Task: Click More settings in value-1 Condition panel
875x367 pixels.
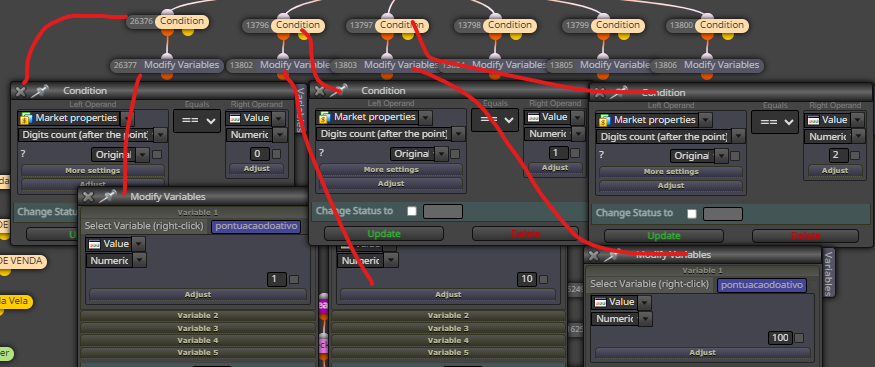Action: point(391,170)
